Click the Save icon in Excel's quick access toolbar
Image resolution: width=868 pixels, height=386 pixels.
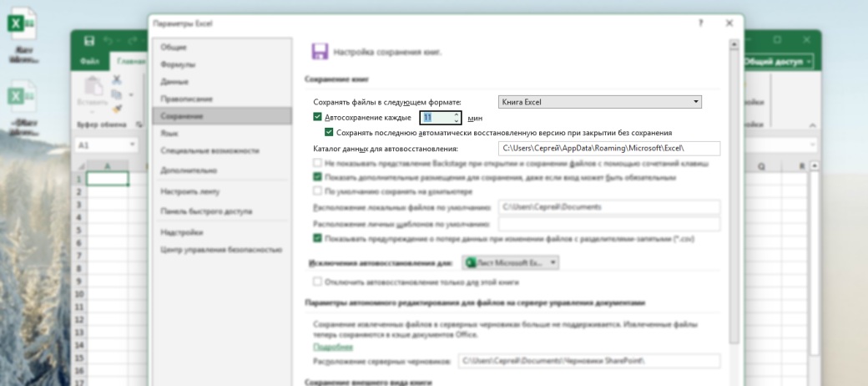[89, 40]
